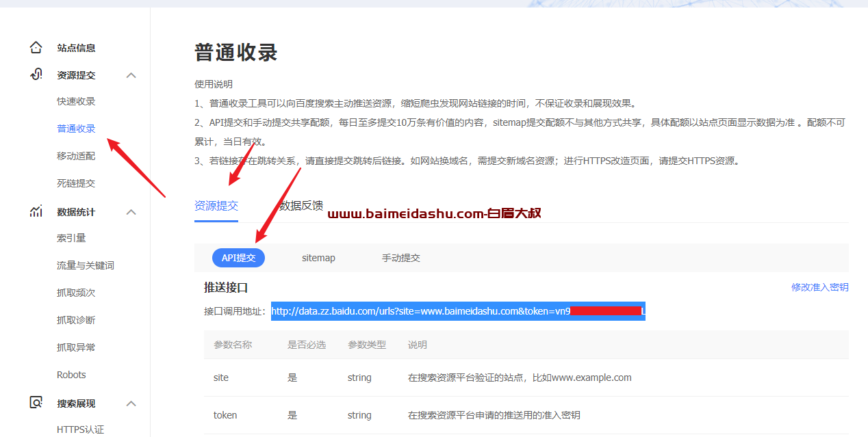Click the home icon beside 站点信息

(36, 48)
